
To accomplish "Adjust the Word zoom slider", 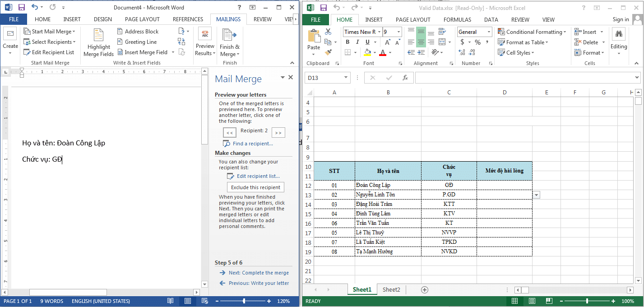I will 244,301.
